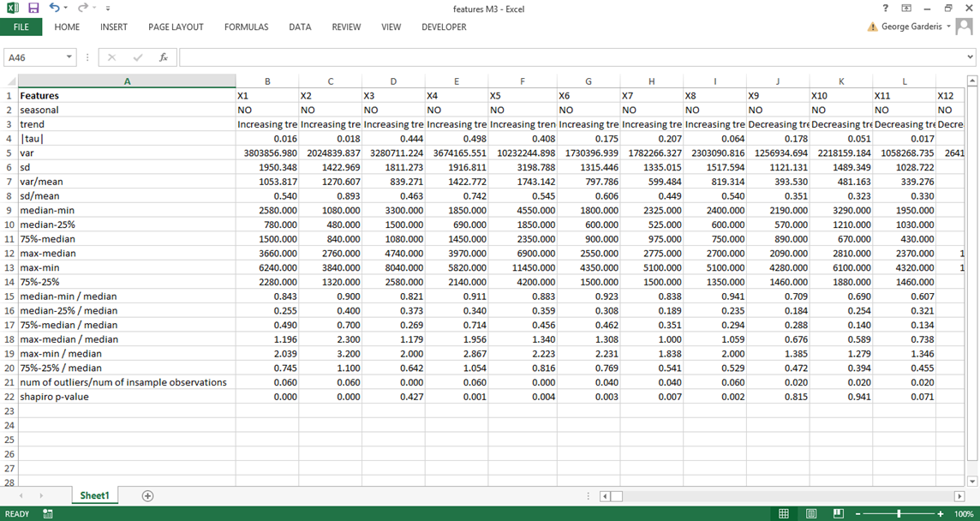Viewport: 980px width, 521px height.
Task: Go to next sheet tab arrow
Action: [41, 495]
